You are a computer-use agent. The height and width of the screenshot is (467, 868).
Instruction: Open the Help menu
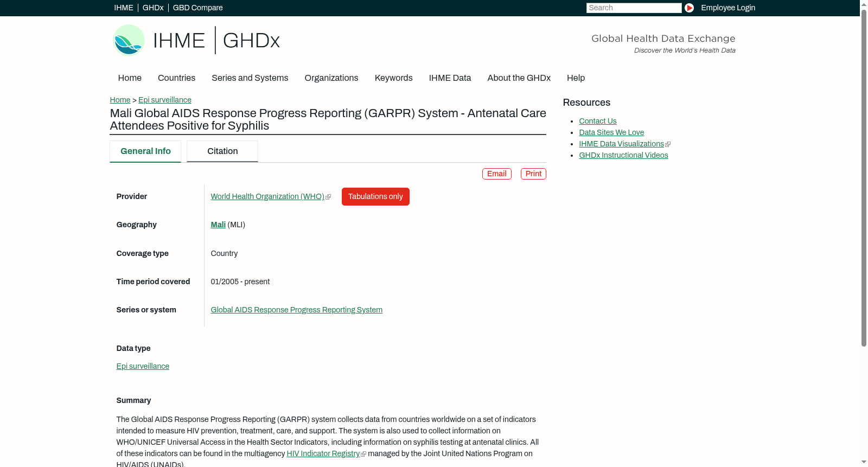pos(576,78)
